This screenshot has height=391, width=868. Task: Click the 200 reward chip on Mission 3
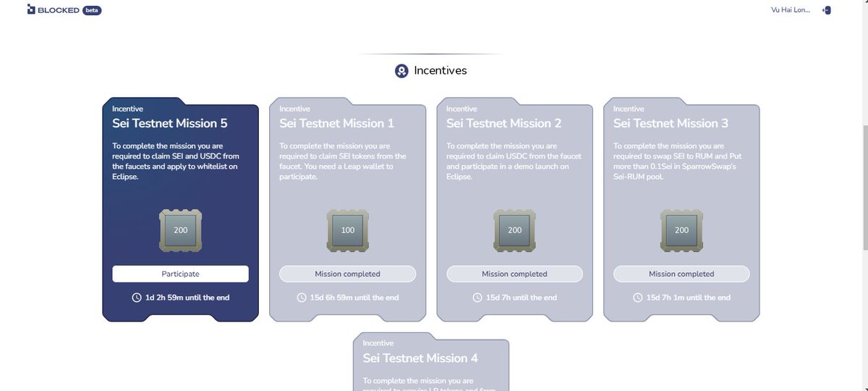pos(681,230)
